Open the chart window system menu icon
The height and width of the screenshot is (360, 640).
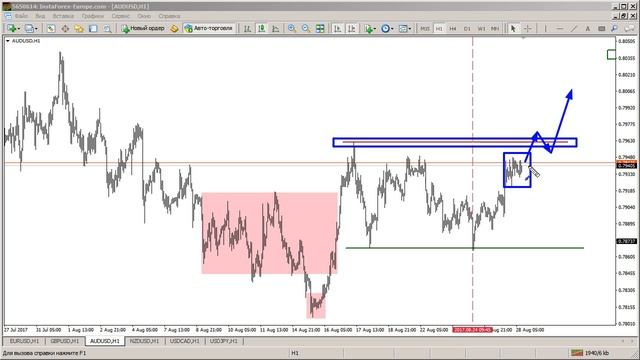coord(8,16)
